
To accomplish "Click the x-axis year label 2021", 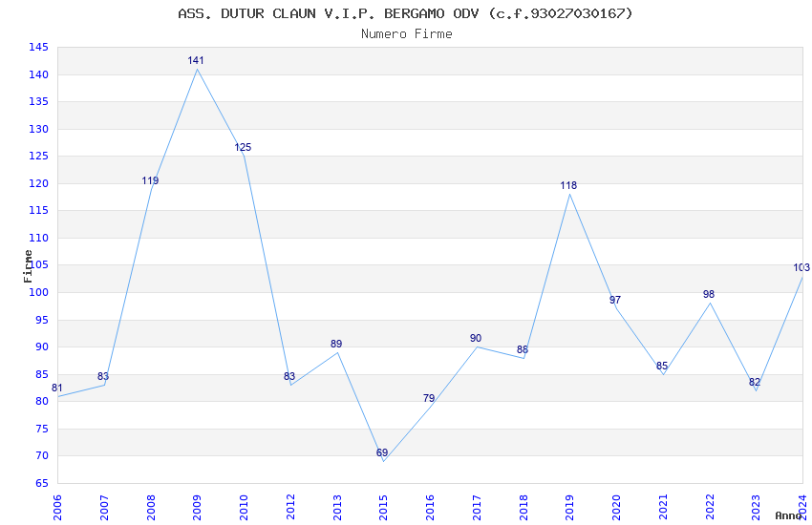I will [663, 508].
